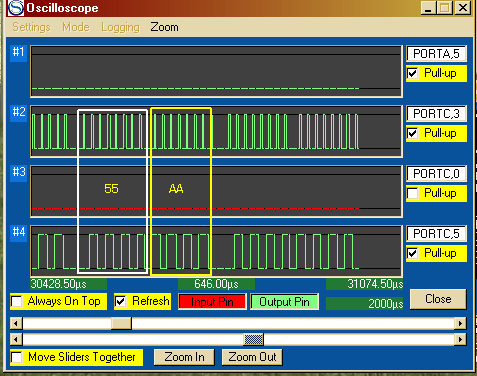Click lower slider left arrow
This screenshot has width=477, height=376.
click(16, 339)
